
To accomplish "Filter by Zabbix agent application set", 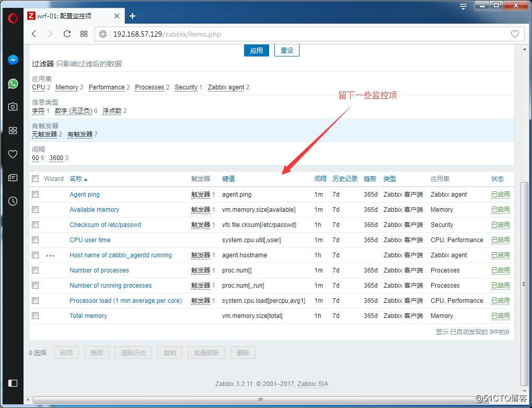I will point(226,87).
